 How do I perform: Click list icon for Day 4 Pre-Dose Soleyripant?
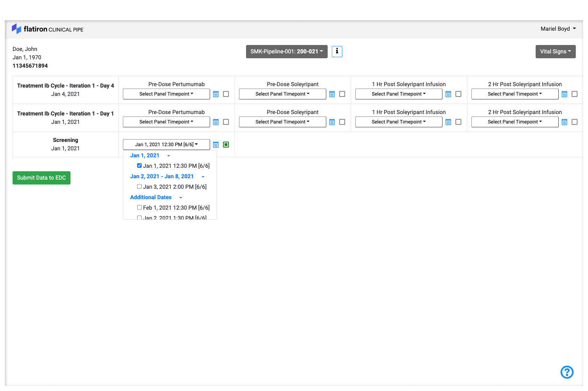pos(332,94)
